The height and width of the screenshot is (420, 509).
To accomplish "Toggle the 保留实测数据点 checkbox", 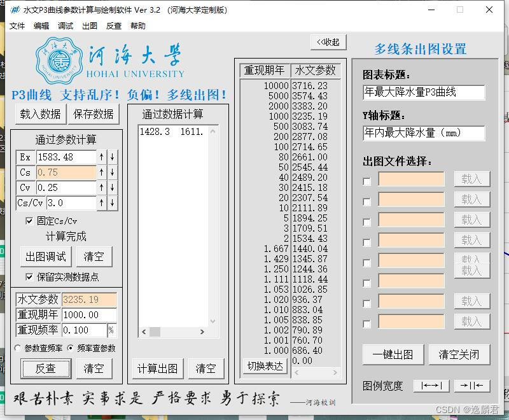I will click(28, 276).
